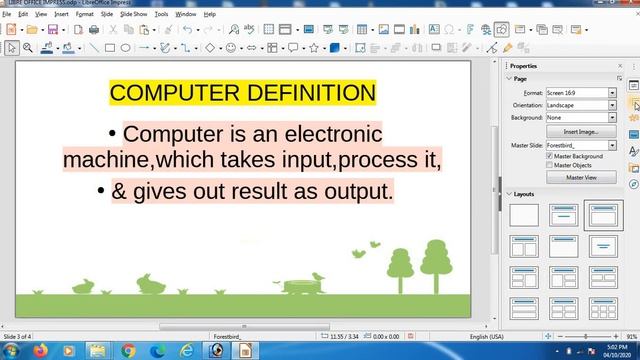Open sidebar Properties deck icon

point(633,85)
